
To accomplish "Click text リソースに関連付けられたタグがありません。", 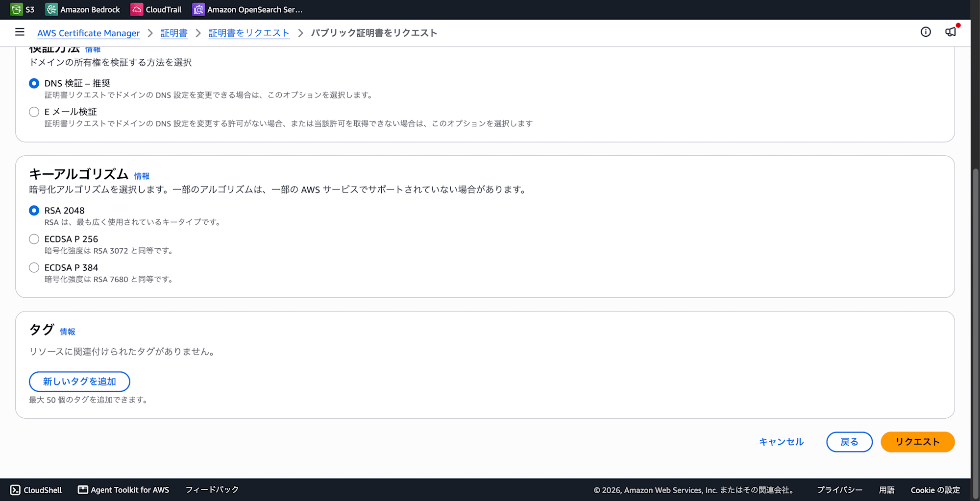I will [x=123, y=352].
